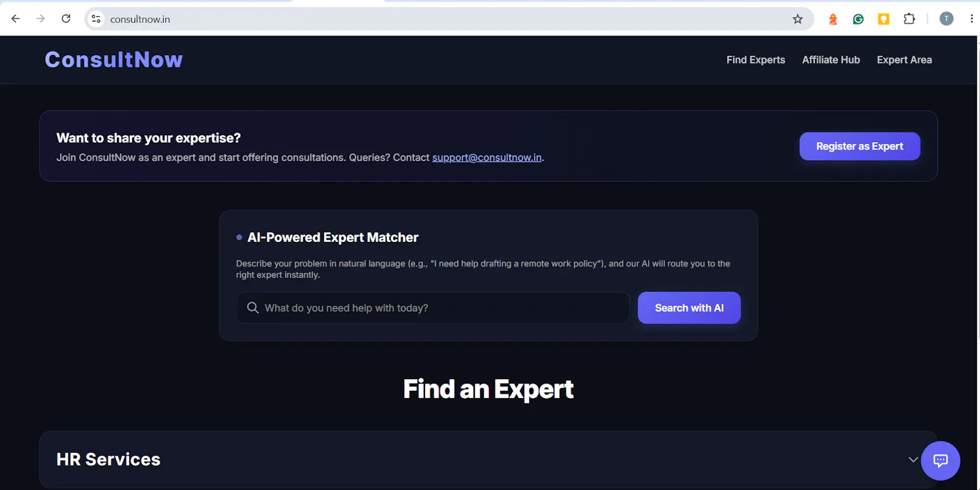Screen dimensions: 980x490
Task: Click the ConsultNow logo
Action: tap(114, 59)
